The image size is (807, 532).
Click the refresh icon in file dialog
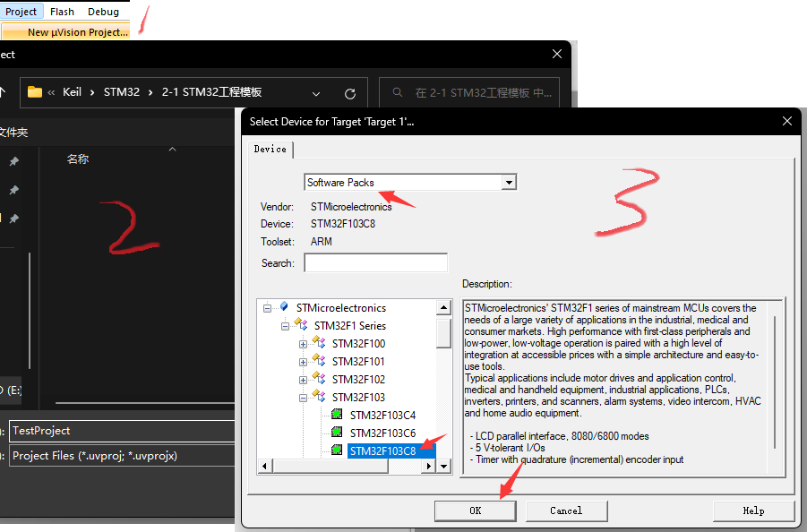pyautogui.click(x=350, y=93)
